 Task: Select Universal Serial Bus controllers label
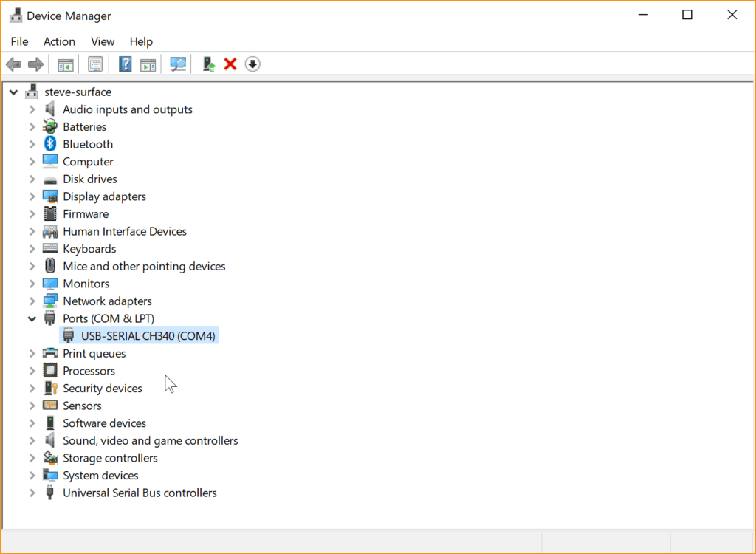coord(140,493)
